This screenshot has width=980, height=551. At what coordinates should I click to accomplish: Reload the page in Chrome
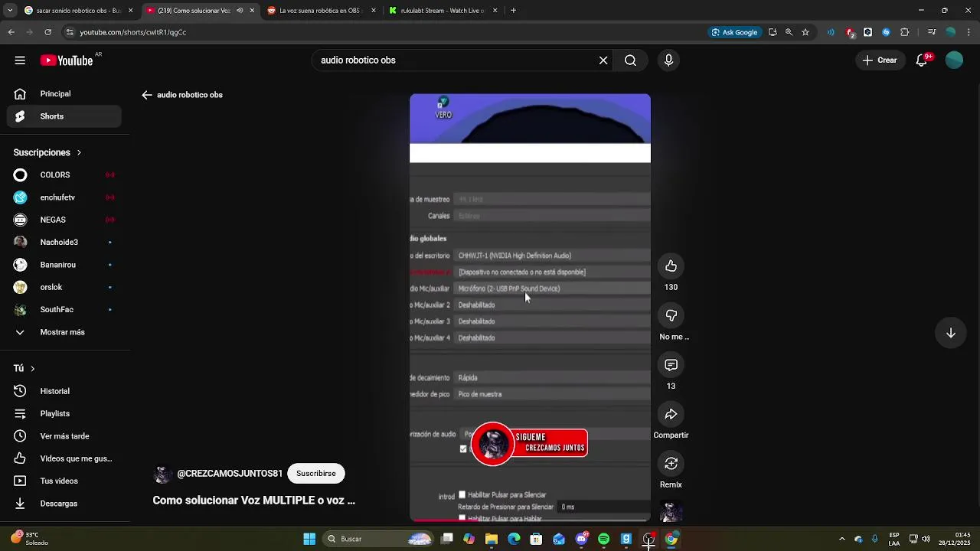pos(47,32)
